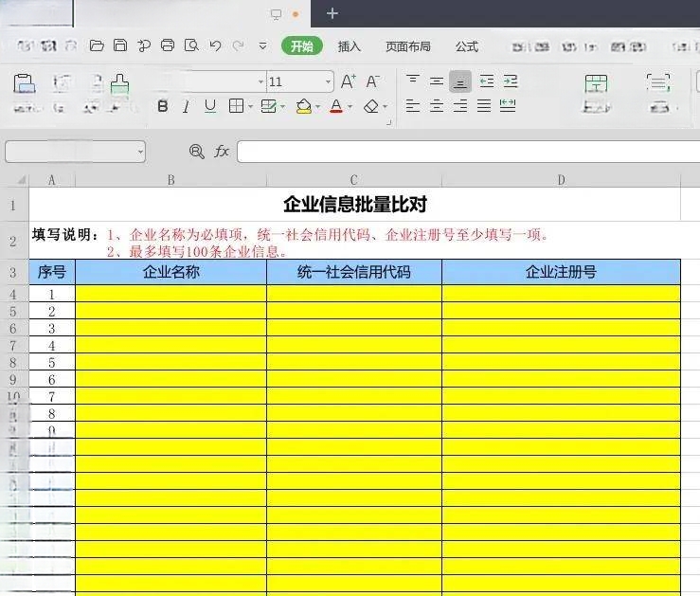Align cell content to vertical middle
Viewport: 700px width, 596px height.
pyautogui.click(x=436, y=81)
